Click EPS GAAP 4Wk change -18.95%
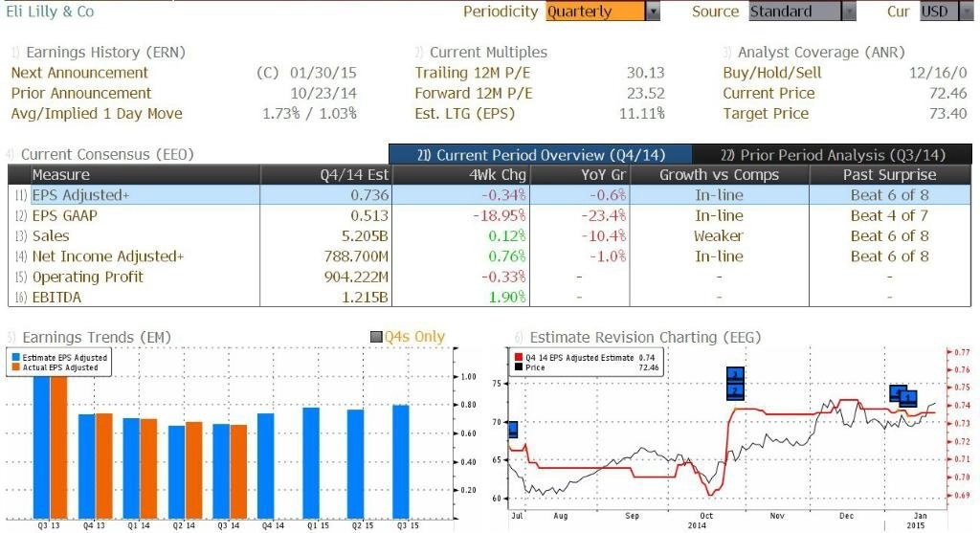980x533 pixels. (x=500, y=215)
